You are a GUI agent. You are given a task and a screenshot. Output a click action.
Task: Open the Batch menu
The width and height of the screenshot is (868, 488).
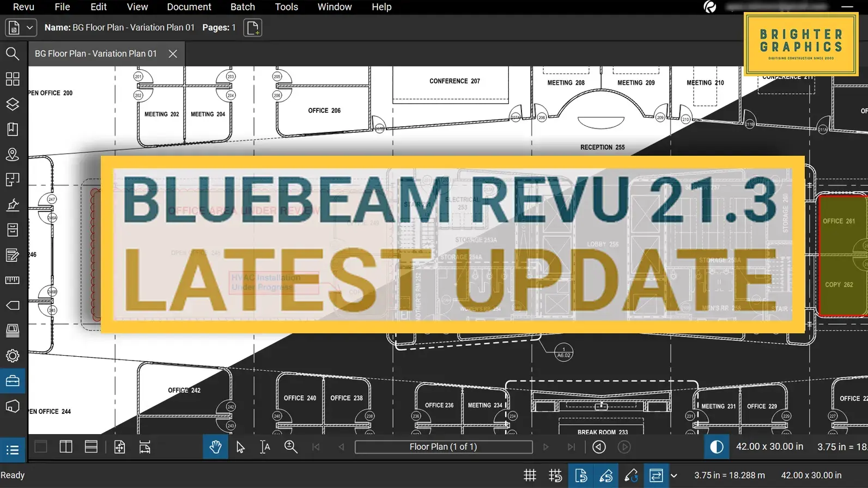(x=242, y=7)
